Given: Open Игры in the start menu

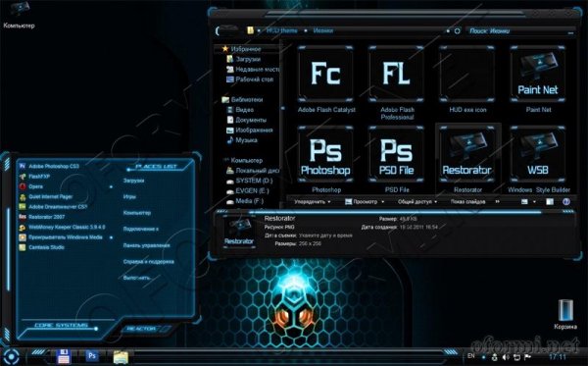Looking at the screenshot, I should pyautogui.click(x=129, y=196).
